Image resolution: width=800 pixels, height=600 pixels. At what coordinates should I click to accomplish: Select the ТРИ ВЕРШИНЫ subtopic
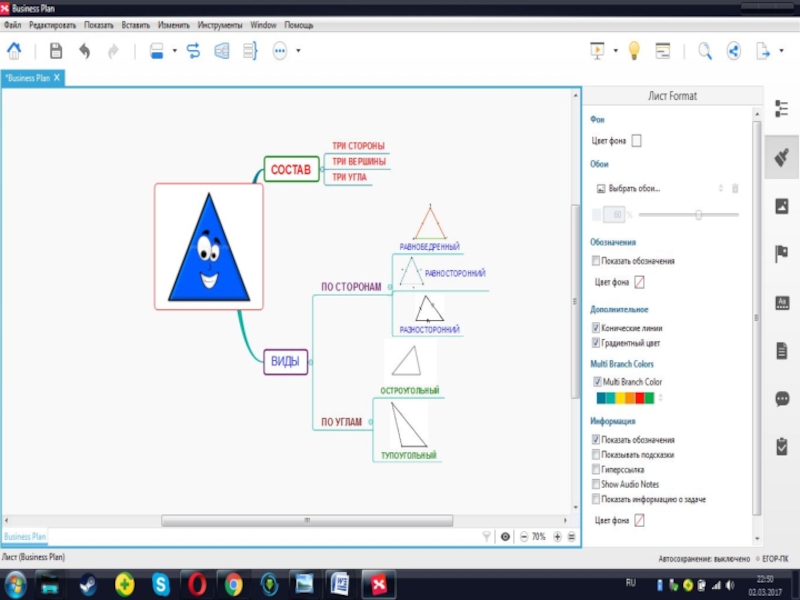[359, 161]
